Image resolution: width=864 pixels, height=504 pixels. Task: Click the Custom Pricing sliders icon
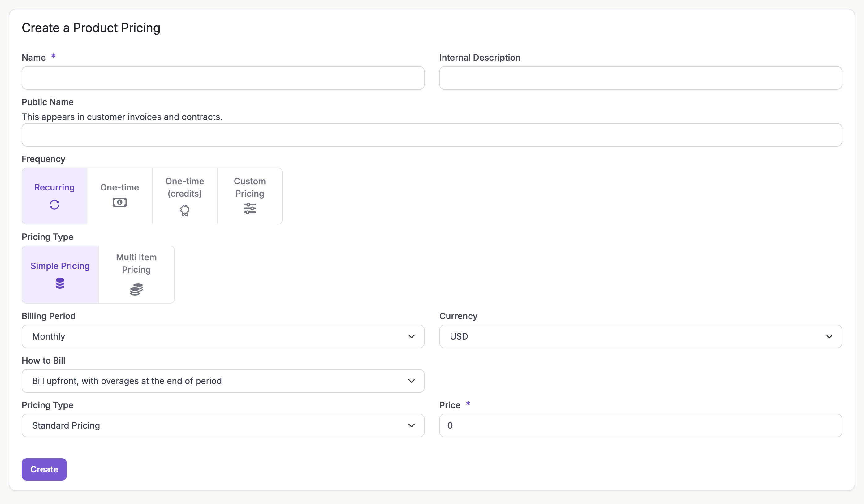coord(250,208)
